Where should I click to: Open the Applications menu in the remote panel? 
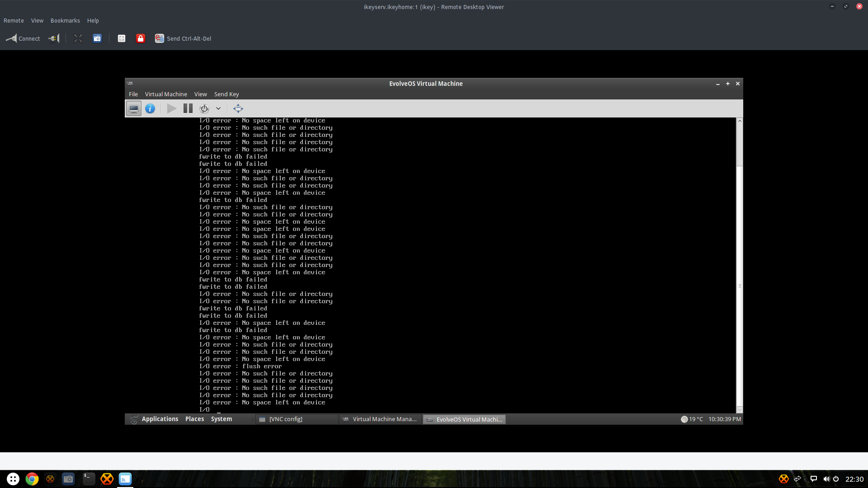(160, 419)
